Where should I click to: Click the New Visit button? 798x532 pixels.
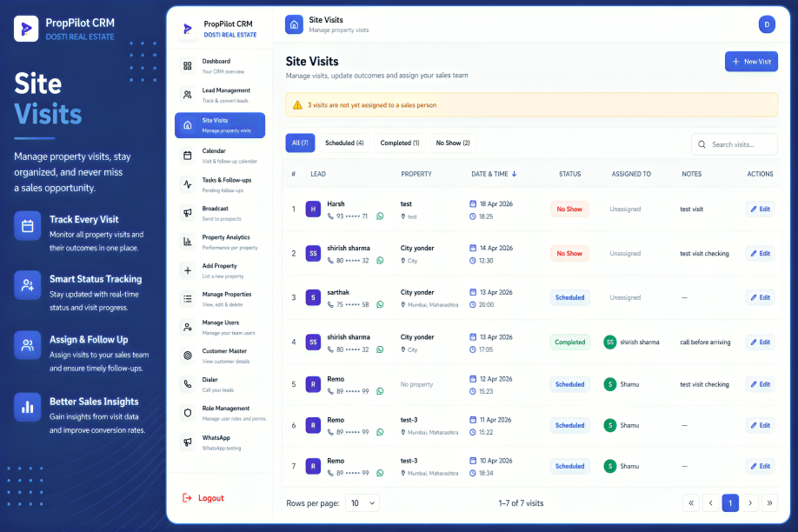(x=751, y=62)
